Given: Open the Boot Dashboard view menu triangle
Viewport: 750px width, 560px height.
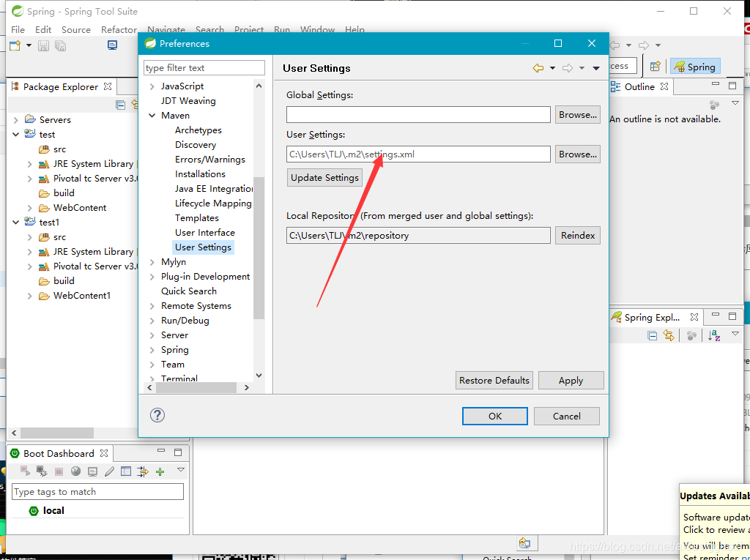Looking at the screenshot, I should point(181,470).
